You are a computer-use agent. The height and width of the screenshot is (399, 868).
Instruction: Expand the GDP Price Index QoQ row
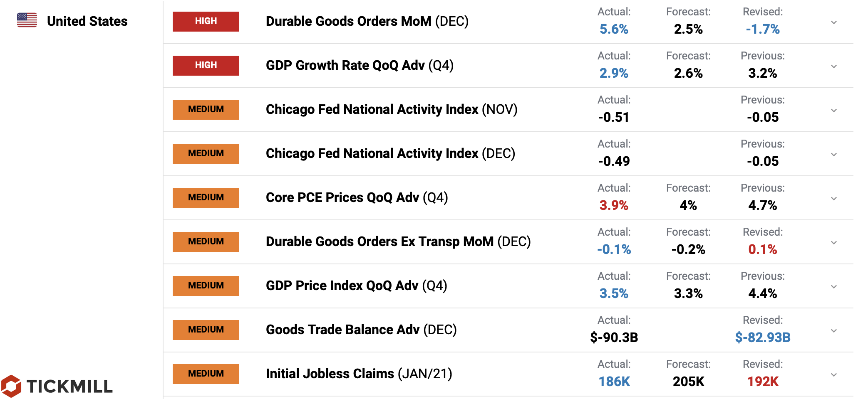[833, 287]
